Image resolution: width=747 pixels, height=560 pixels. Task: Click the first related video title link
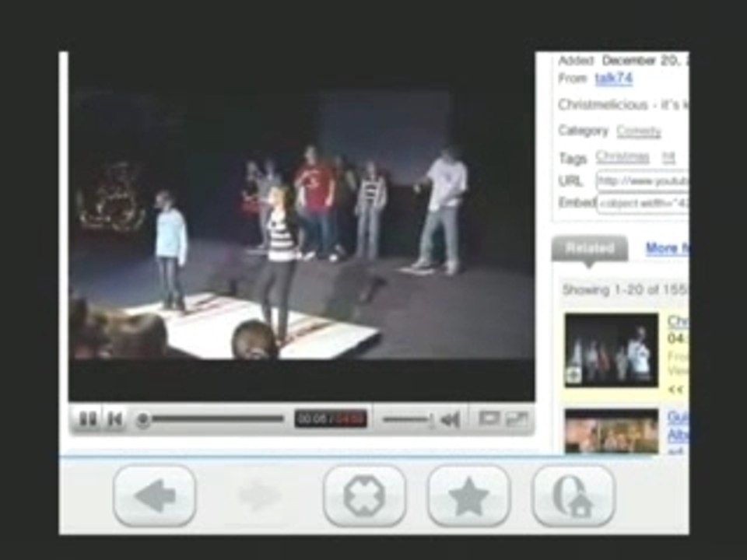(678, 321)
